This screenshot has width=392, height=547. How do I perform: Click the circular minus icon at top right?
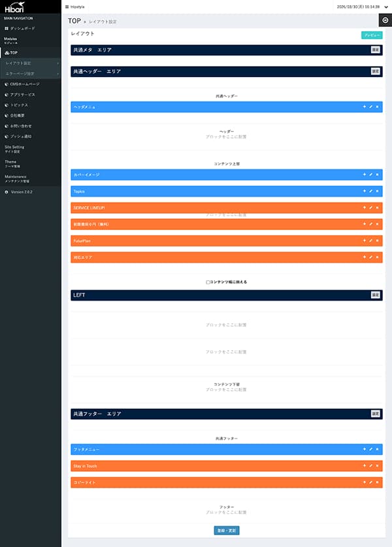(385, 20)
